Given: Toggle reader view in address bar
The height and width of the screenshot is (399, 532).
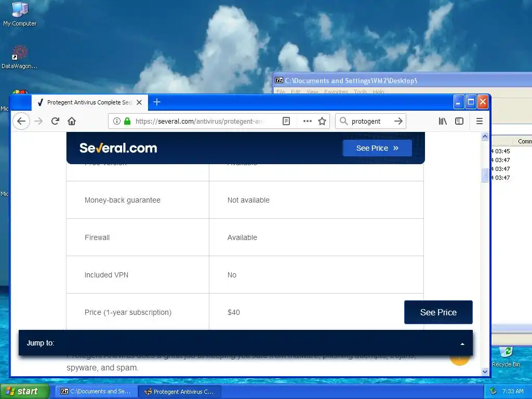Looking at the screenshot, I should click(x=286, y=121).
